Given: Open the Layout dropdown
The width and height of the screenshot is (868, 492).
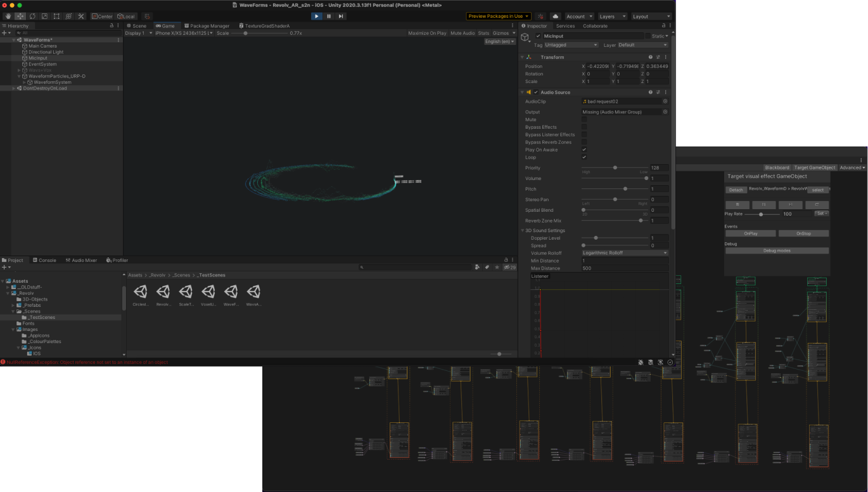Looking at the screenshot, I should [651, 16].
